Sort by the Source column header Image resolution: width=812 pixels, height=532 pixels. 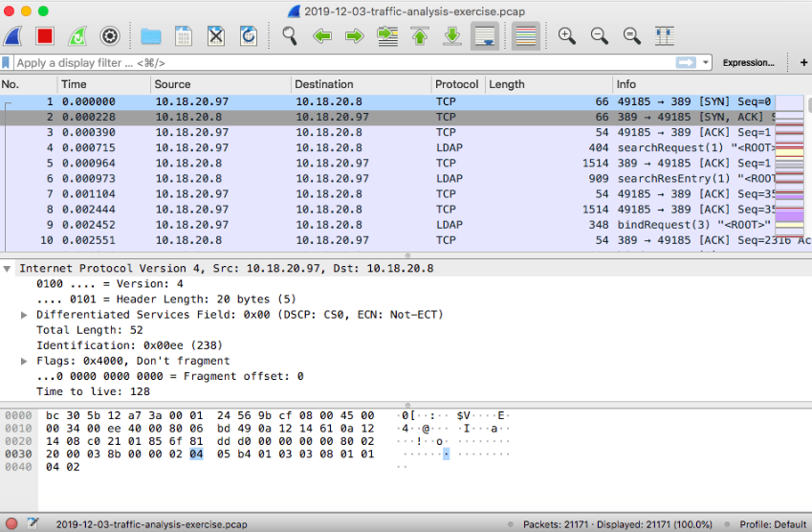coord(221,84)
